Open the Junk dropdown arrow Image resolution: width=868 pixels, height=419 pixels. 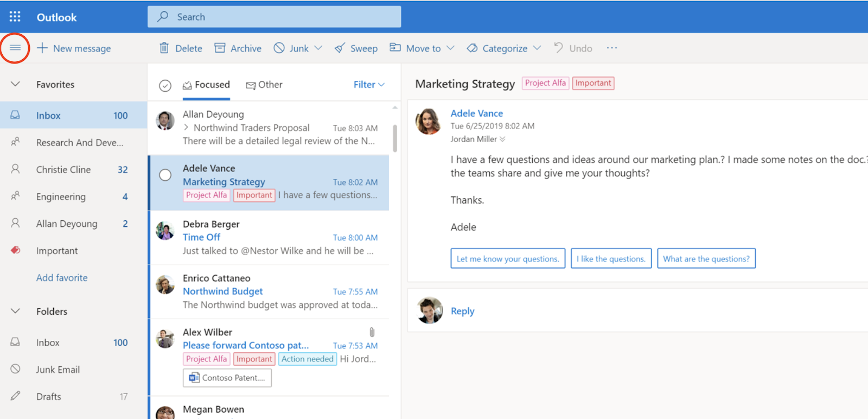coord(318,48)
